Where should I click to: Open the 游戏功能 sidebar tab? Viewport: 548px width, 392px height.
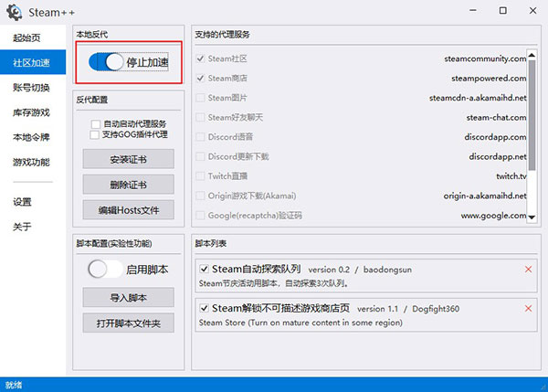[x=33, y=162]
